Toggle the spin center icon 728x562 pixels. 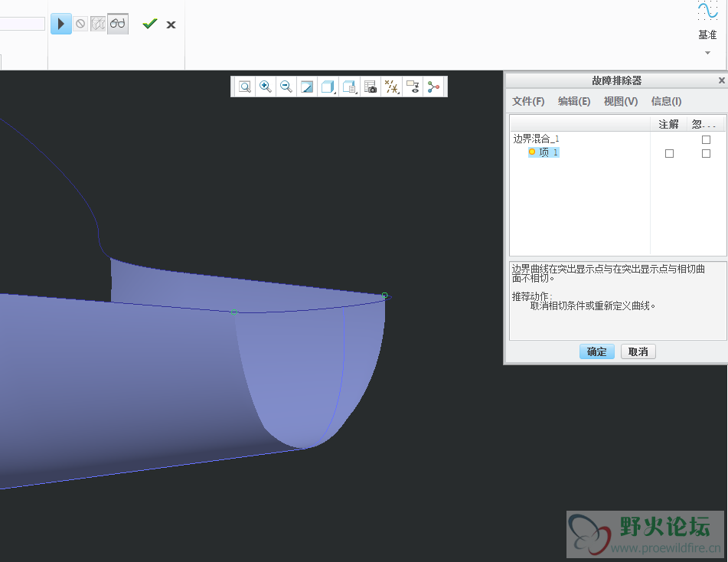click(x=433, y=87)
